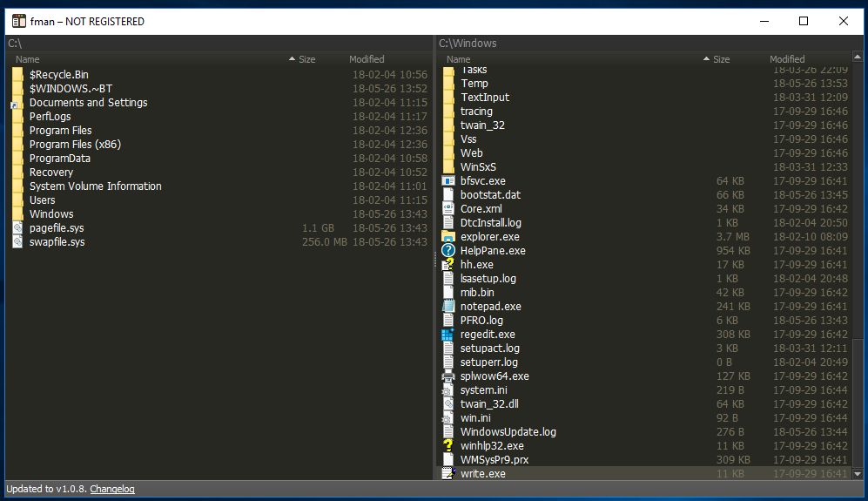Select System Volume Information folder
Screen dimensions: 868x501
pyautogui.click(x=219, y=186)
